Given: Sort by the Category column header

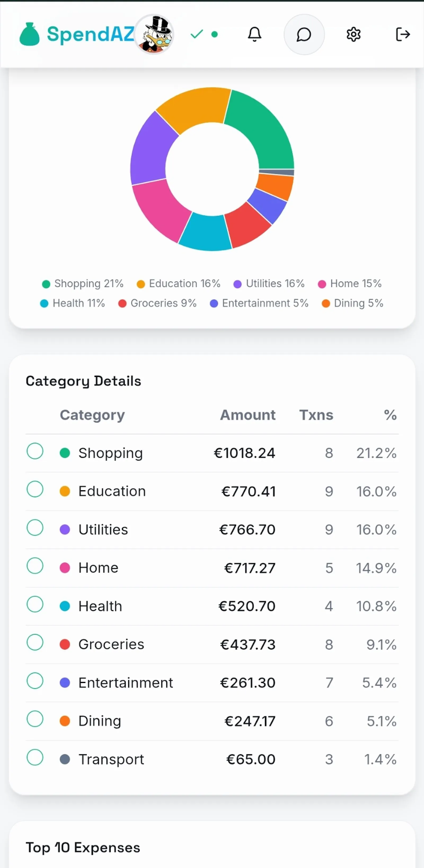Looking at the screenshot, I should click(x=92, y=415).
